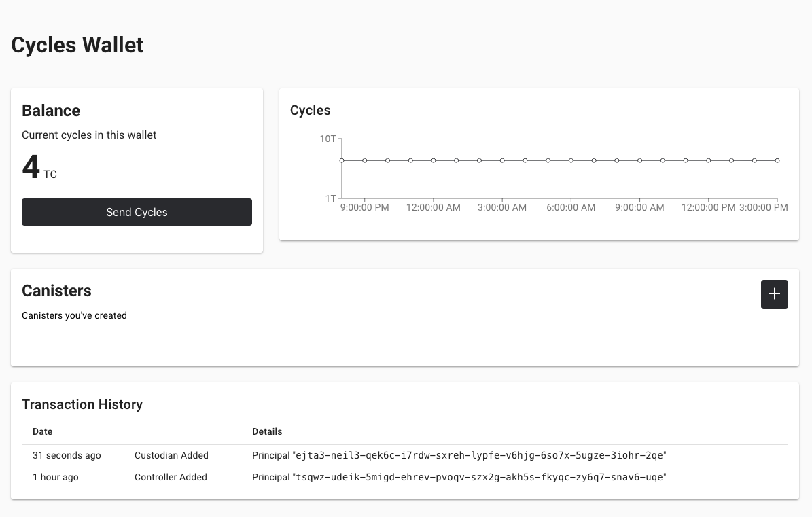The height and width of the screenshot is (517, 812).
Task: Click the plus icon to add a canister
Action: [x=774, y=294]
